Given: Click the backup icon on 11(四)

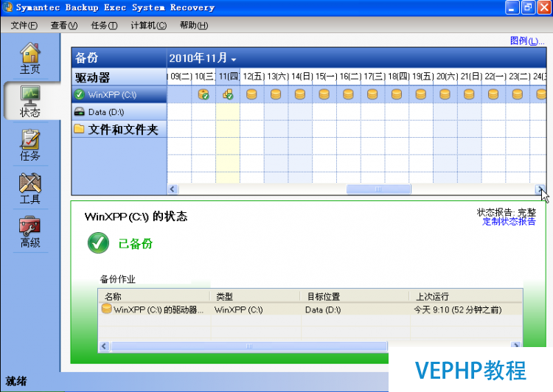Looking at the screenshot, I should click(x=228, y=94).
